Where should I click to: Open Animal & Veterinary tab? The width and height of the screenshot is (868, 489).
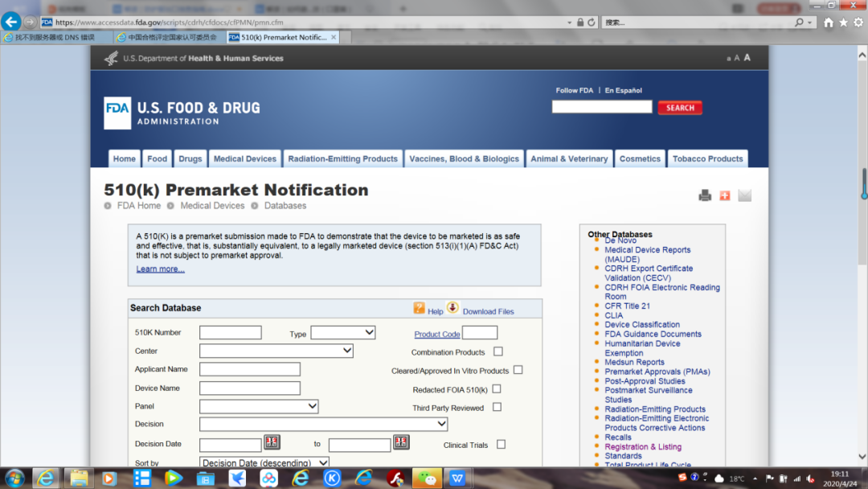coord(569,158)
